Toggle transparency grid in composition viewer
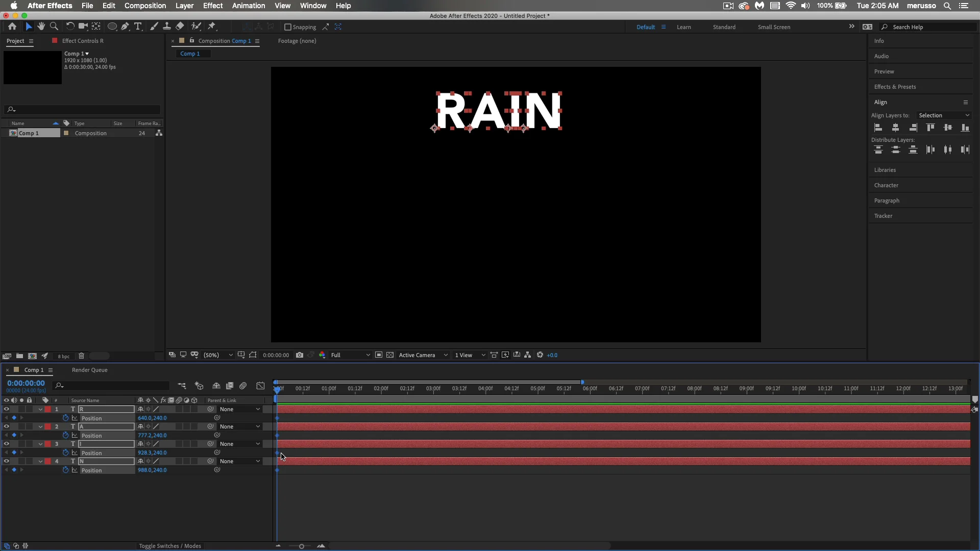Screen dimensions: 980x551 point(390,355)
